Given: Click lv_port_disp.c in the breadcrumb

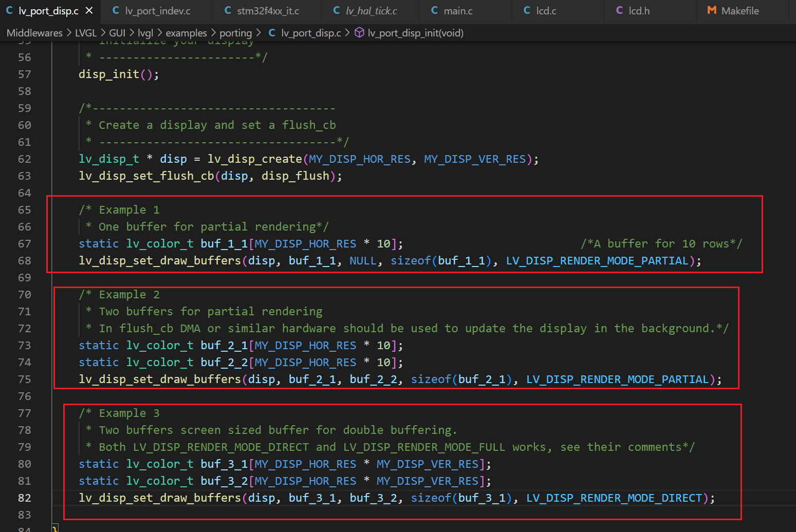Looking at the screenshot, I should pyautogui.click(x=311, y=33).
